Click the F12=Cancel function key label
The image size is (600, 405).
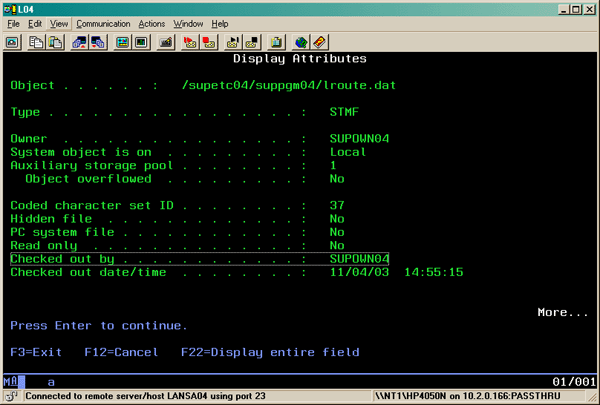coord(121,352)
